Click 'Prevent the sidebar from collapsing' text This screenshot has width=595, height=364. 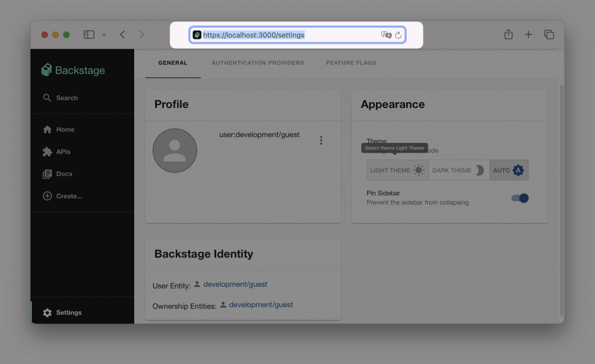418,203
